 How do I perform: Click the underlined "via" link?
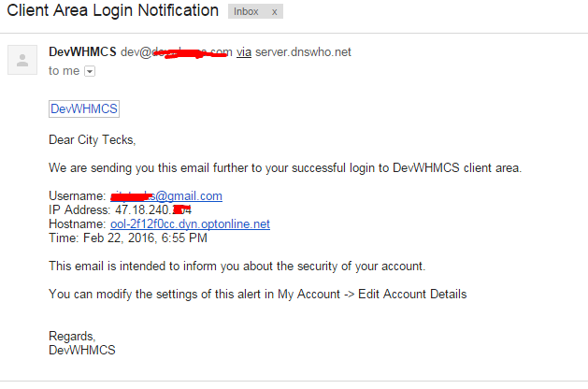click(x=244, y=52)
